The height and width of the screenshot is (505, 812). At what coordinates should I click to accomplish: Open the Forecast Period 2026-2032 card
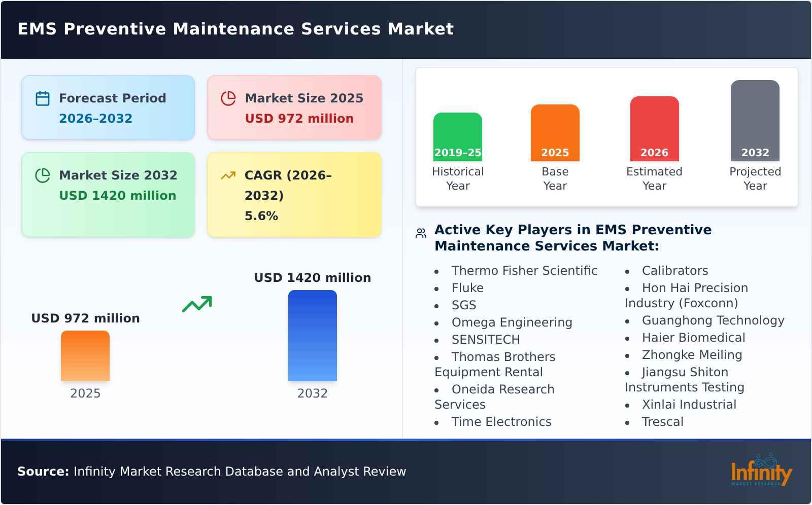point(108,107)
